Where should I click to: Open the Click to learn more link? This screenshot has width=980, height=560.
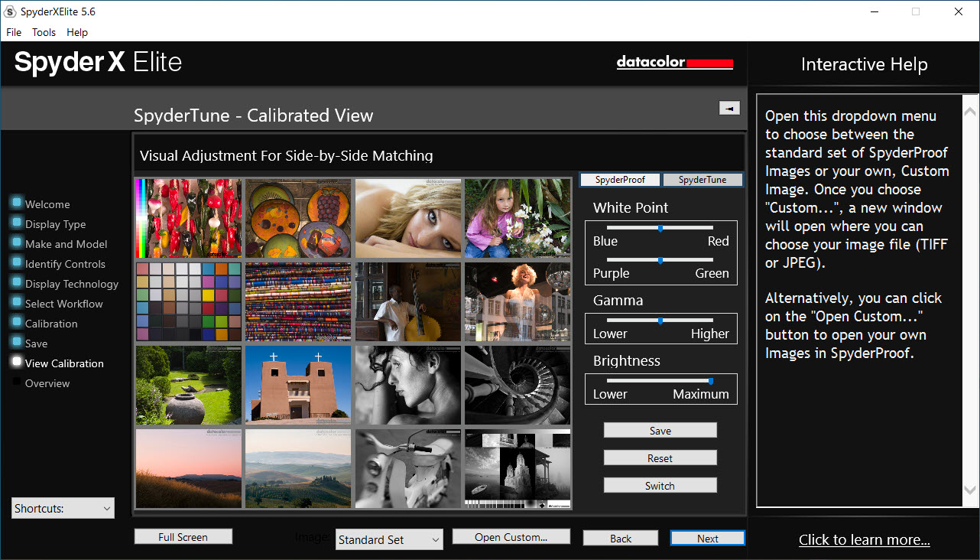[865, 540]
